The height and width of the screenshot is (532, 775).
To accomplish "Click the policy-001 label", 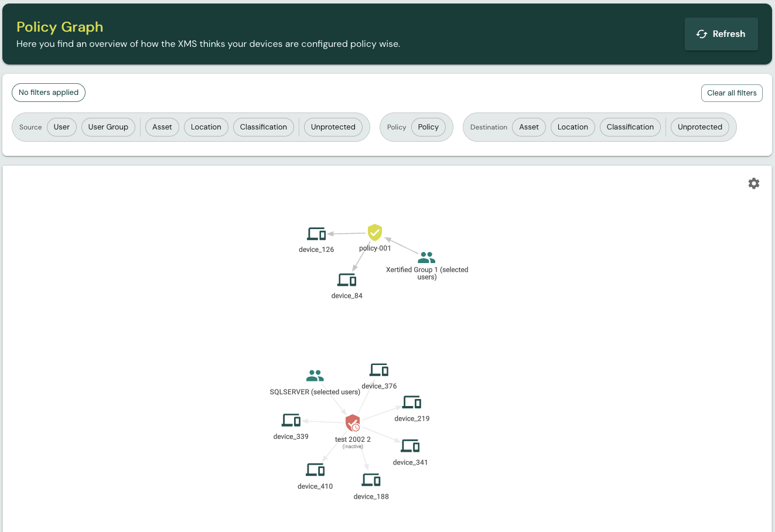I will coord(375,248).
